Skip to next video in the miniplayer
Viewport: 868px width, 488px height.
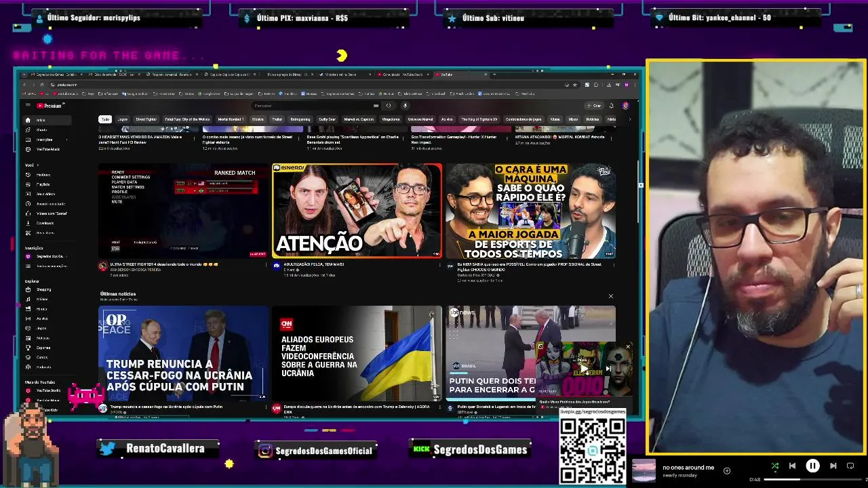(608, 369)
